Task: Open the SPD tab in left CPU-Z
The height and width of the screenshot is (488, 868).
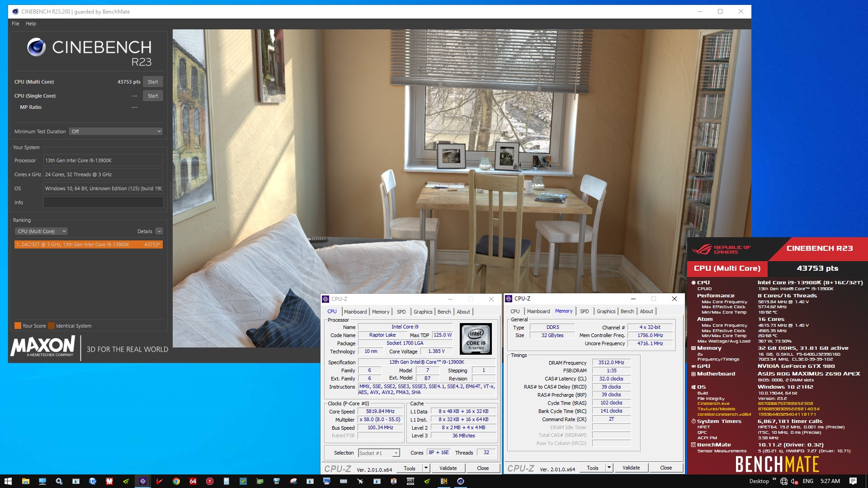Action: point(401,312)
